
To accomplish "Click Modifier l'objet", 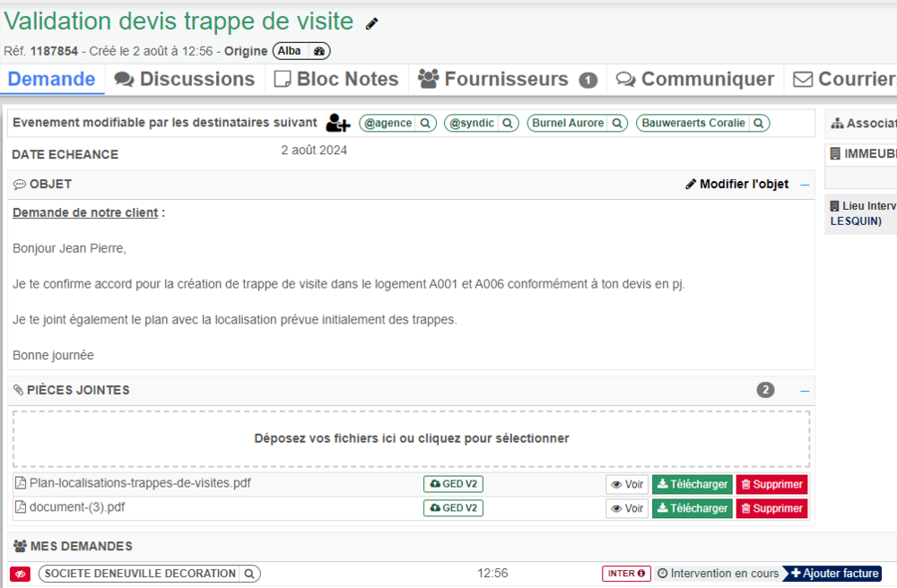I will point(736,185).
